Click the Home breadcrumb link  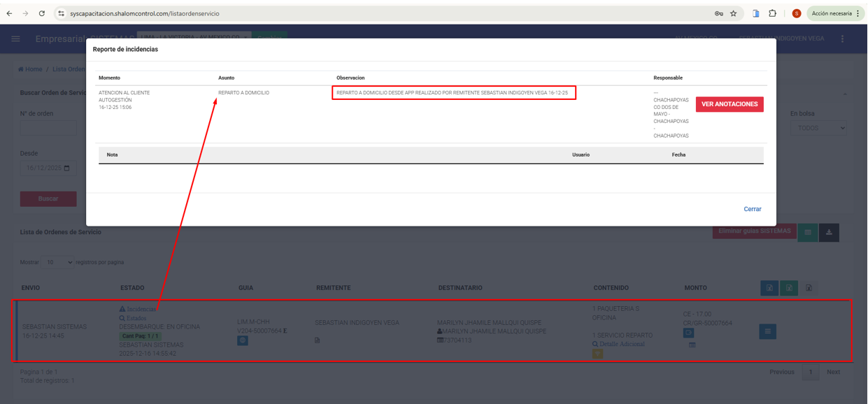[30, 69]
